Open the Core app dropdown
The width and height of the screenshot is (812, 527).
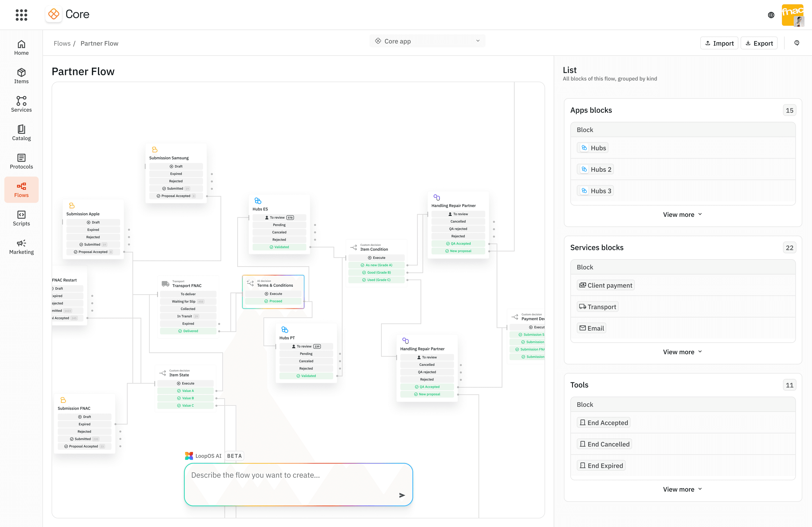(427, 41)
